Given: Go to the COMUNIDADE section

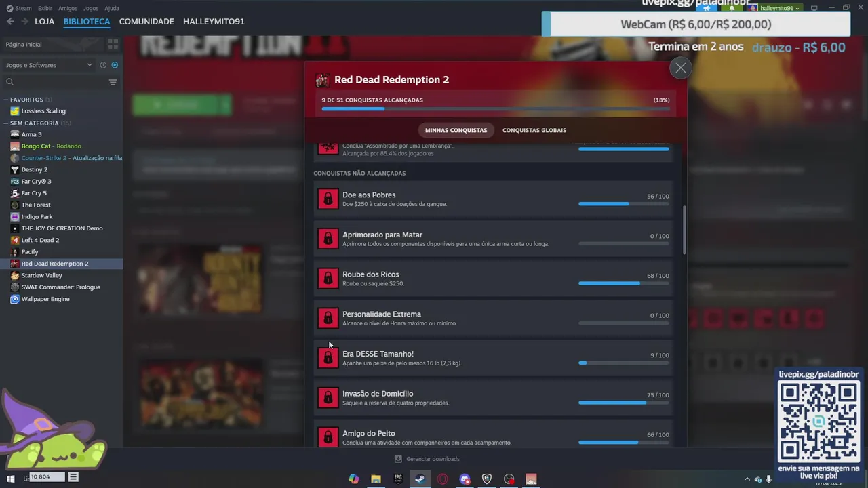Looking at the screenshot, I should [x=146, y=22].
